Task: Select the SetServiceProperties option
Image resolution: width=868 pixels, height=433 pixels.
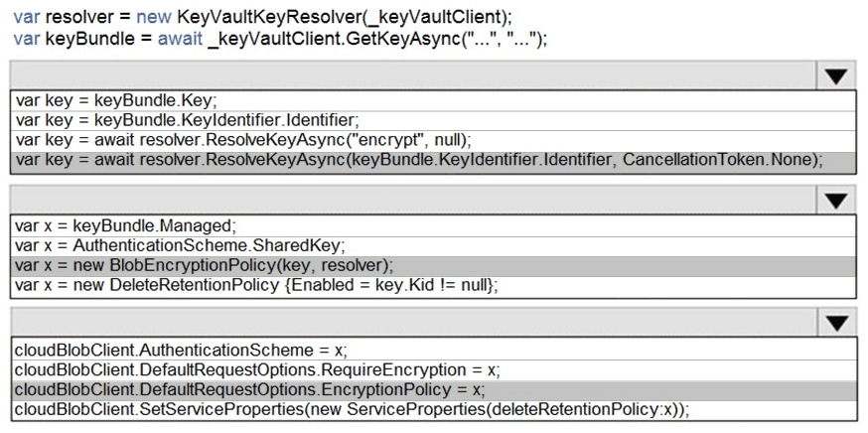Action: tap(351, 410)
